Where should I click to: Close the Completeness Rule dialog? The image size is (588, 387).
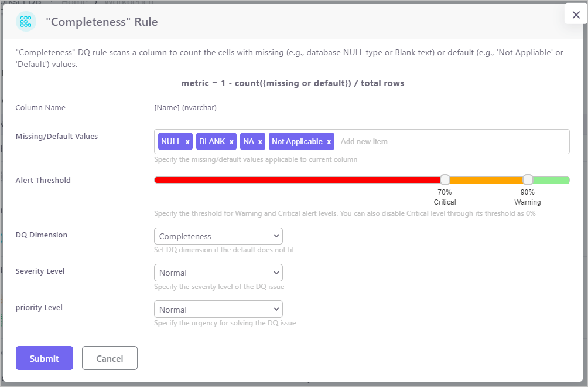coord(576,15)
